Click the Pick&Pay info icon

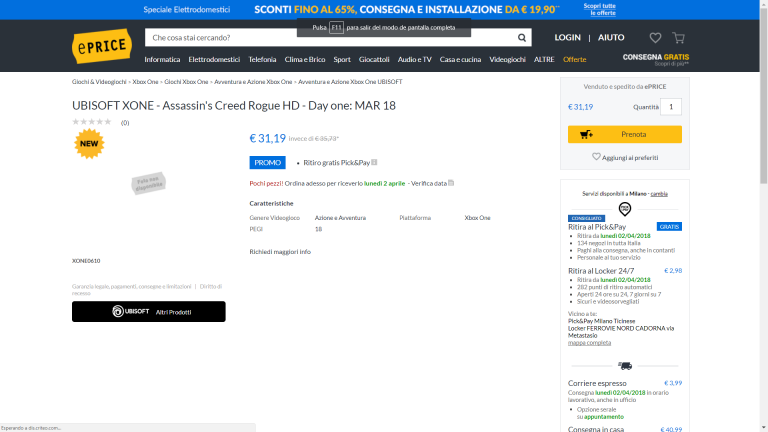374,162
